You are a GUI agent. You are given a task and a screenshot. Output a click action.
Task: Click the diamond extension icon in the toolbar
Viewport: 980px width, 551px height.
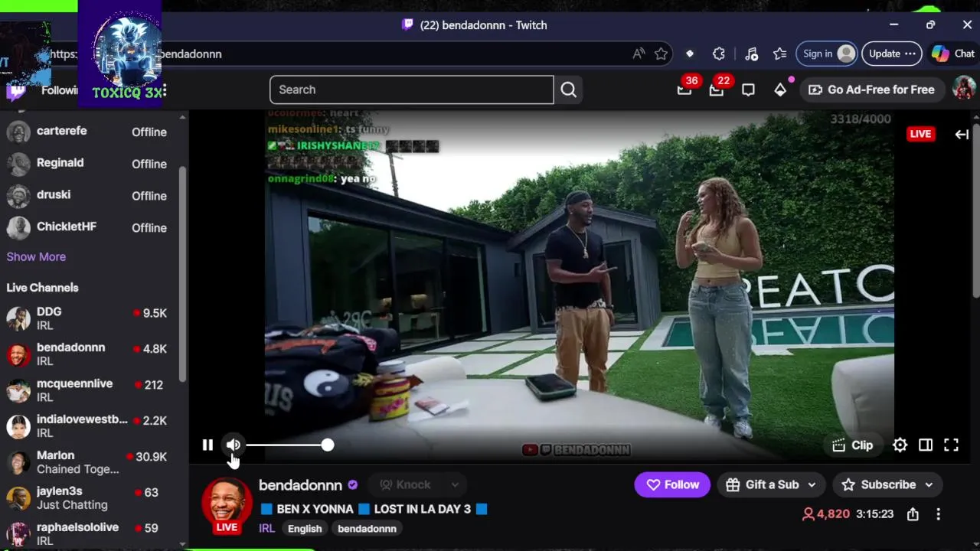689,54
